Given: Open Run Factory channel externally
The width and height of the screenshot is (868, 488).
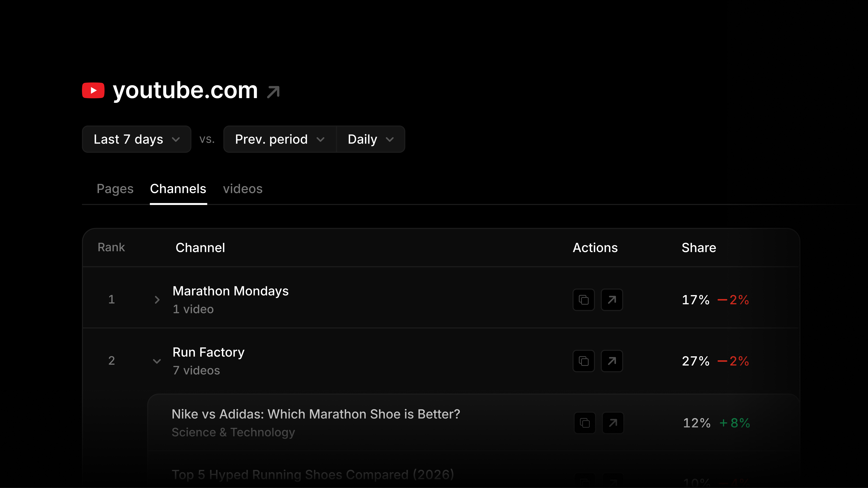Looking at the screenshot, I should (x=612, y=361).
